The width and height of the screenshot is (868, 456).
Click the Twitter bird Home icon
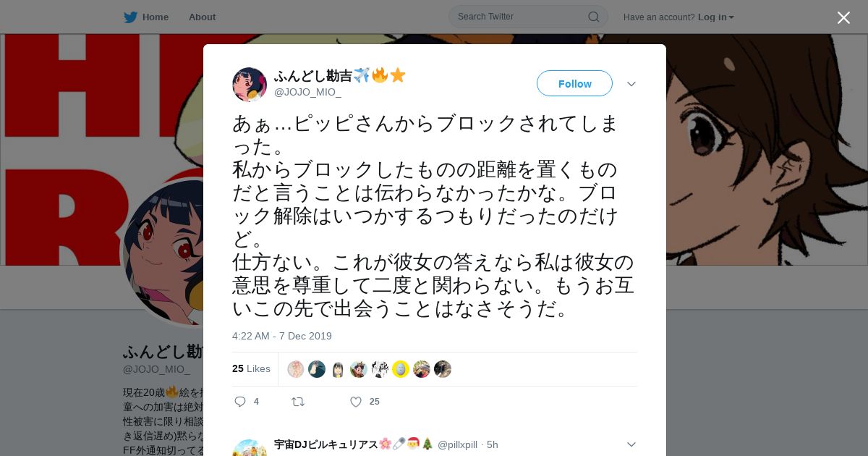tap(130, 17)
